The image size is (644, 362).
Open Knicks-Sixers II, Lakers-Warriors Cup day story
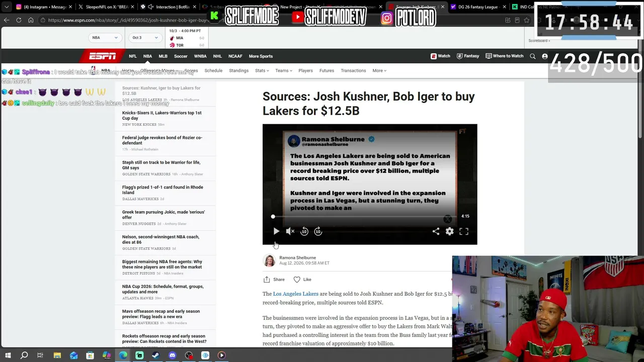coord(162,116)
